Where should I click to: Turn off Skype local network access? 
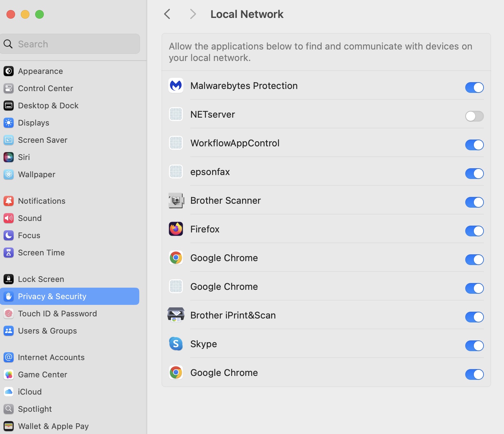[x=474, y=346]
